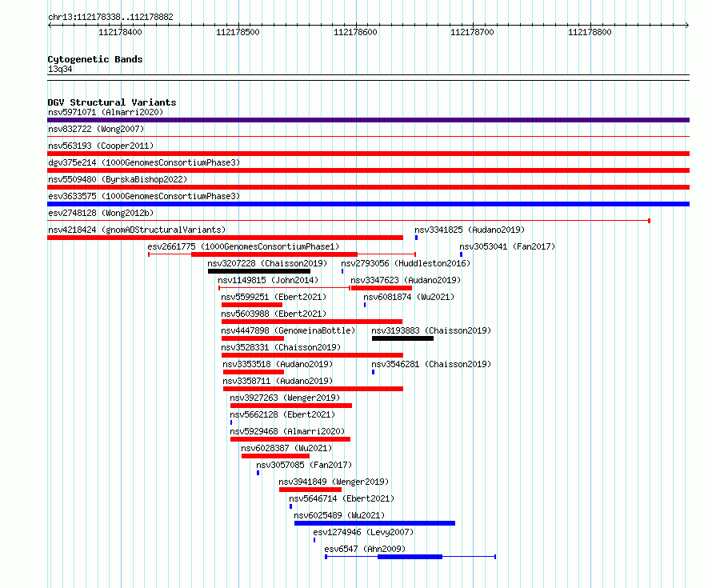Click the 112178400 ruler position
Screen dimensions: 712x588
[x=120, y=32]
